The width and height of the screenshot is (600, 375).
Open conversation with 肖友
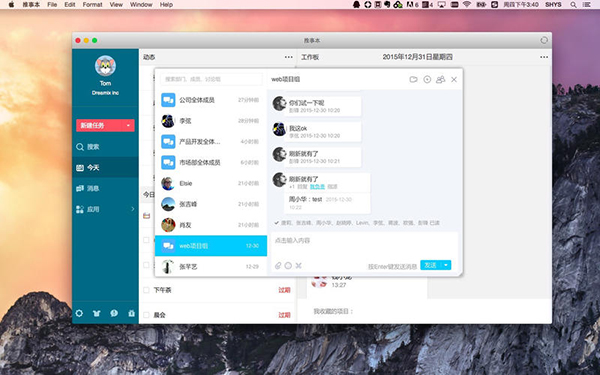[211, 225]
